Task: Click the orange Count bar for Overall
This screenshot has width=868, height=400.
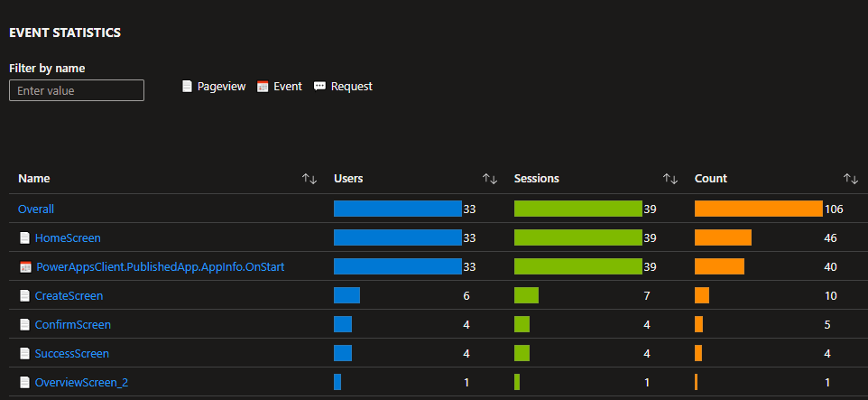Action: click(758, 209)
